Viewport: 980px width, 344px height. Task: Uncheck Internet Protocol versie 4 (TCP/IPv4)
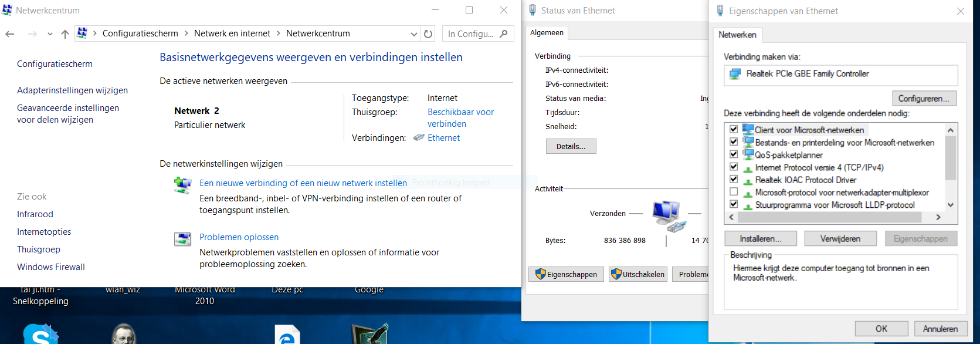[x=734, y=167]
